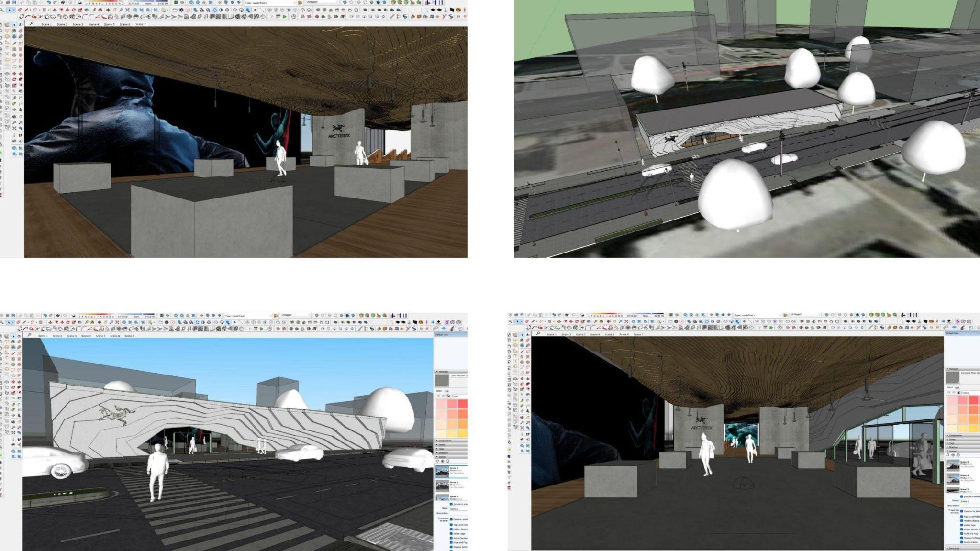Open the Scene 7 tab in the bottom-left window

point(129,336)
